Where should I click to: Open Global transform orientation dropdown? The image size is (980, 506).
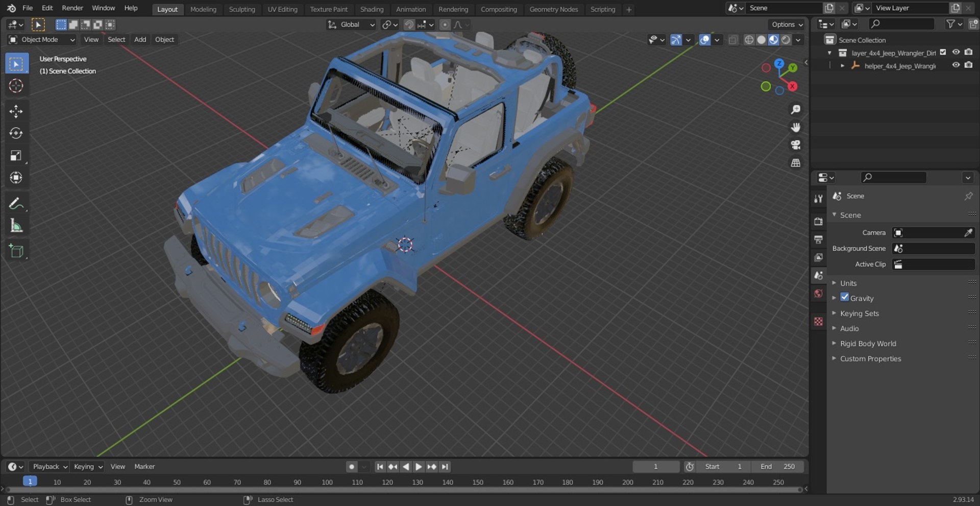(351, 25)
